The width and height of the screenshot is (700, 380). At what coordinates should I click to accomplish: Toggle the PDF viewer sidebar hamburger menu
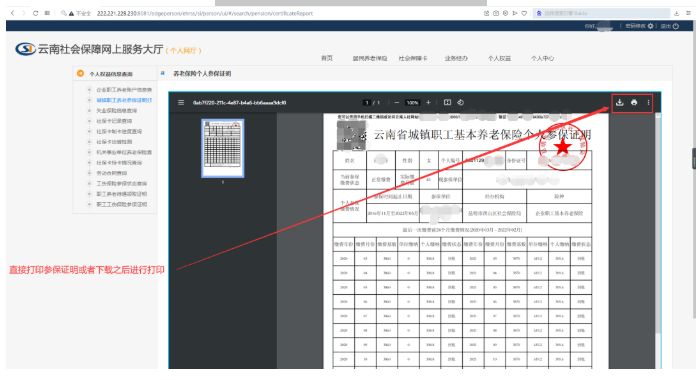point(181,102)
